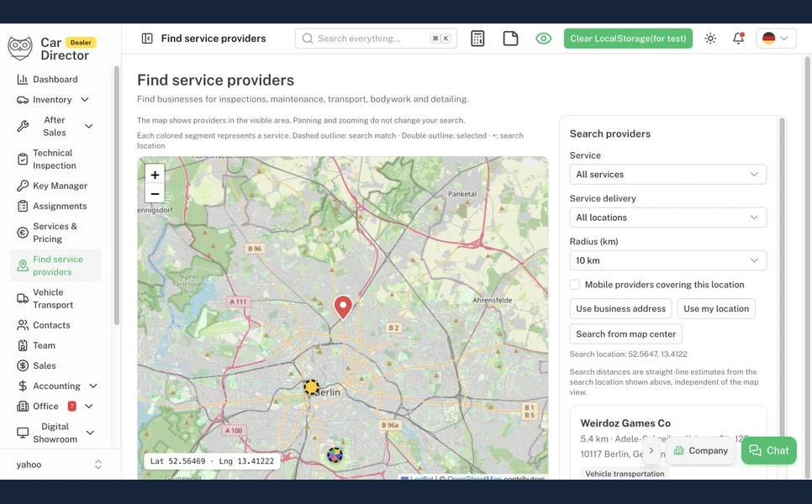Click the Team badge icon

click(22, 345)
